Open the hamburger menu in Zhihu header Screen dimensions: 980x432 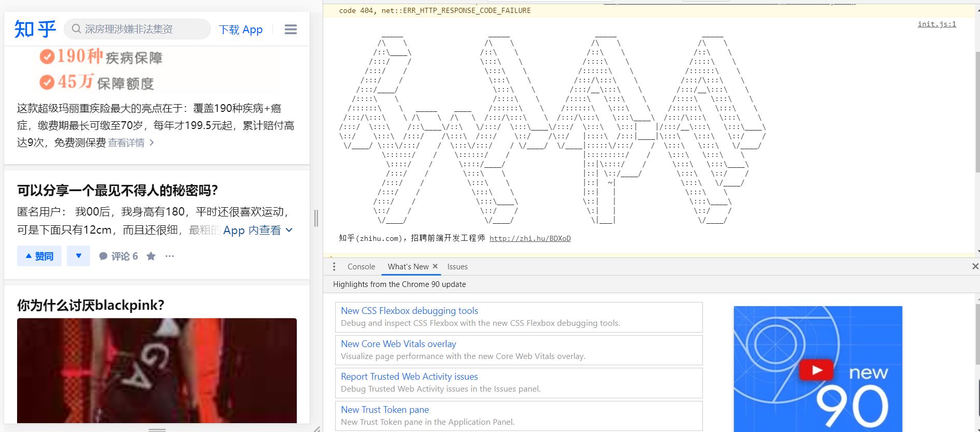pyautogui.click(x=291, y=30)
